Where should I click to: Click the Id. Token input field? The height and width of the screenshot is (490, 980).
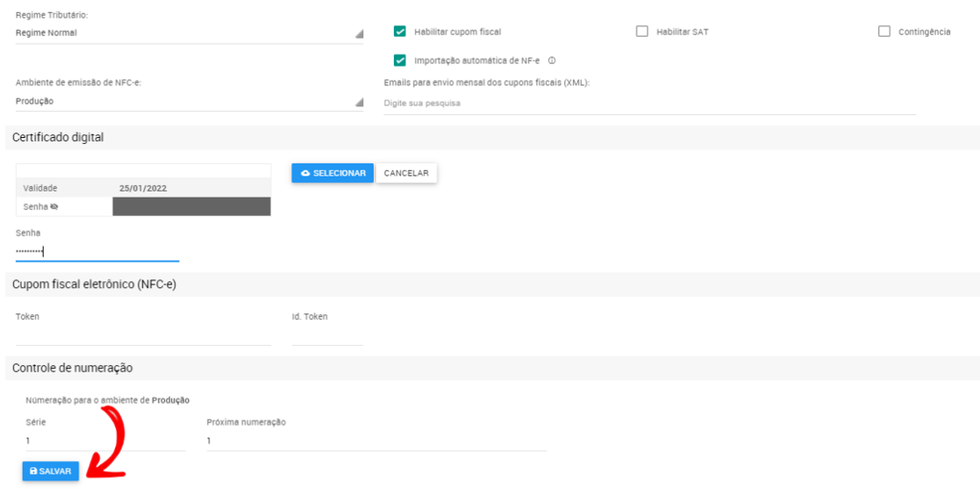[326, 335]
